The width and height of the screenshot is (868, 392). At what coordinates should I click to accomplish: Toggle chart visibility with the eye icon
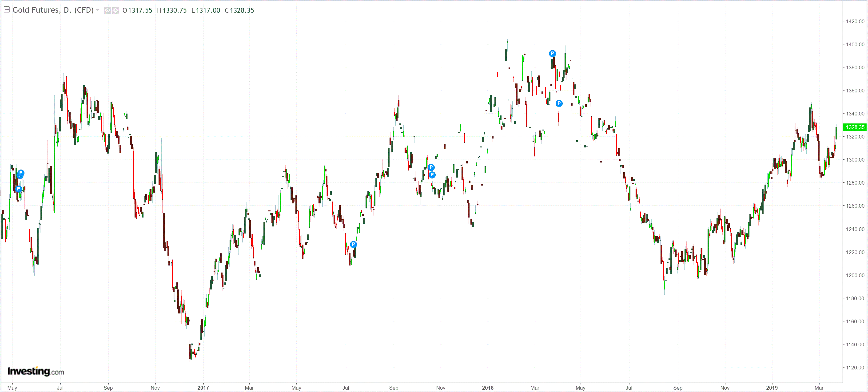107,10
